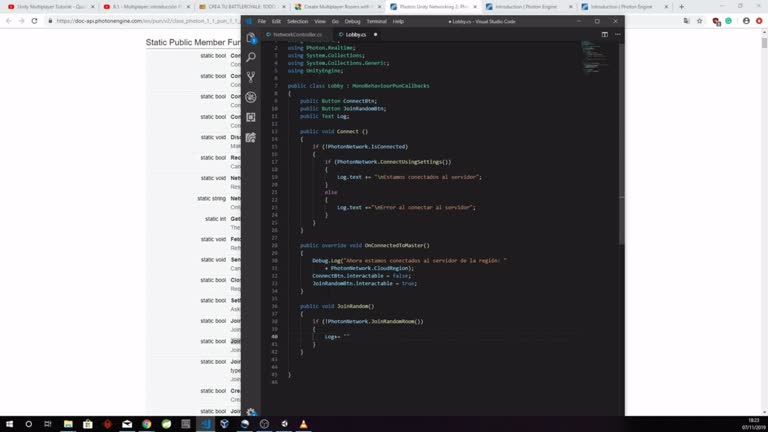Click taskbar clock and date
This screenshot has width=768, height=432.
(x=753, y=424)
